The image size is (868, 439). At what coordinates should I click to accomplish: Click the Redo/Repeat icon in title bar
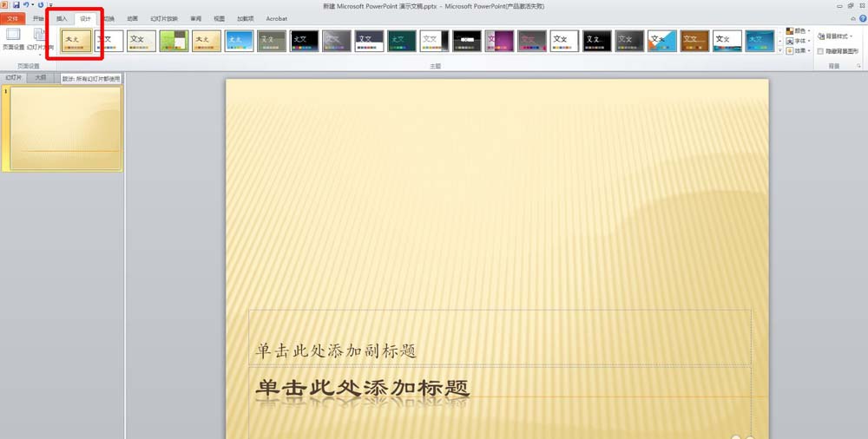(x=41, y=5)
